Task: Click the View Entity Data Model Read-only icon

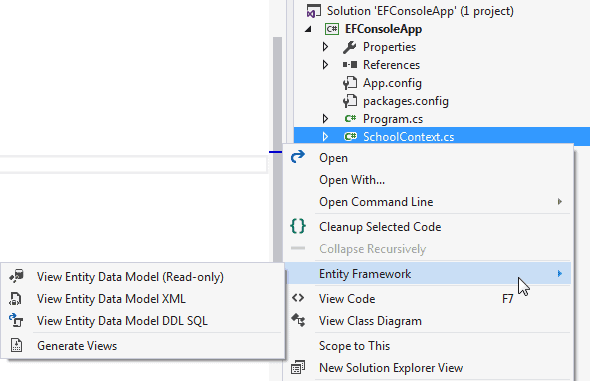Action: point(16,276)
